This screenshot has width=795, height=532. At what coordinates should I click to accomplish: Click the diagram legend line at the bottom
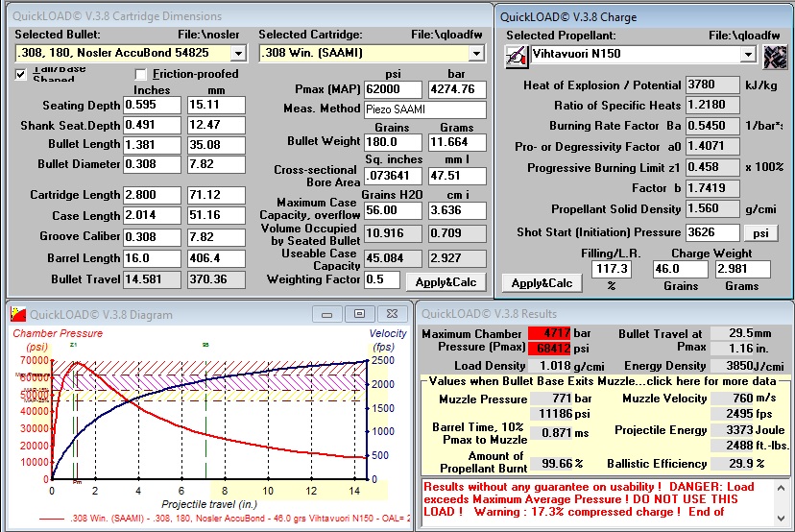224,519
